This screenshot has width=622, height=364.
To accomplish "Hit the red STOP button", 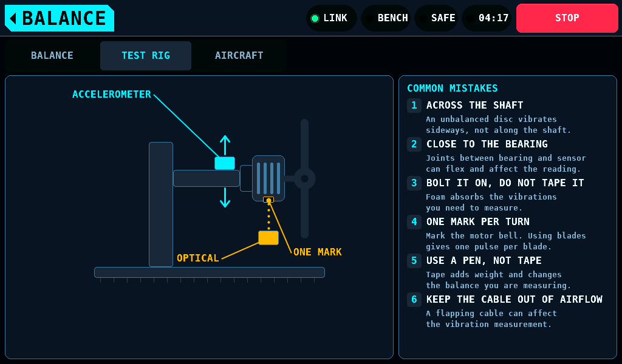I will [567, 18].
